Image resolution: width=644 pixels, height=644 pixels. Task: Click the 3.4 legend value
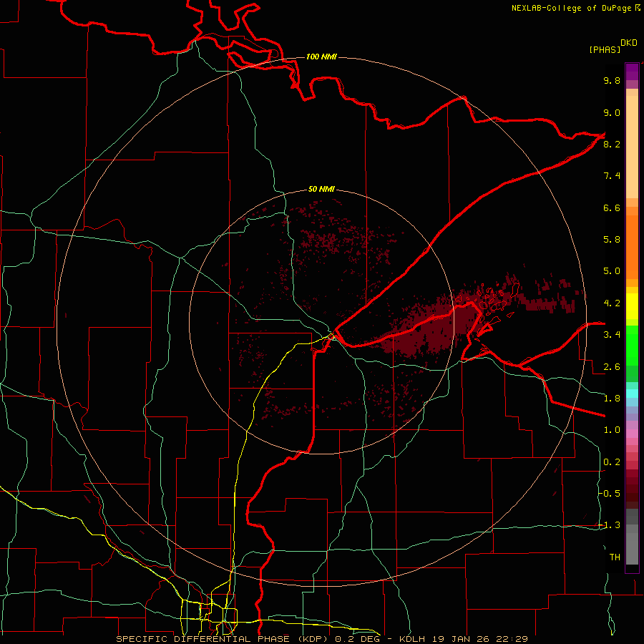[x=612, y=335]
